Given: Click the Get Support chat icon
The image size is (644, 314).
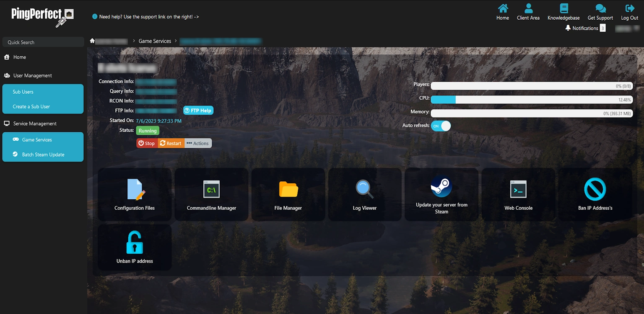Looking at the screenshot, I should pos(600,9).
